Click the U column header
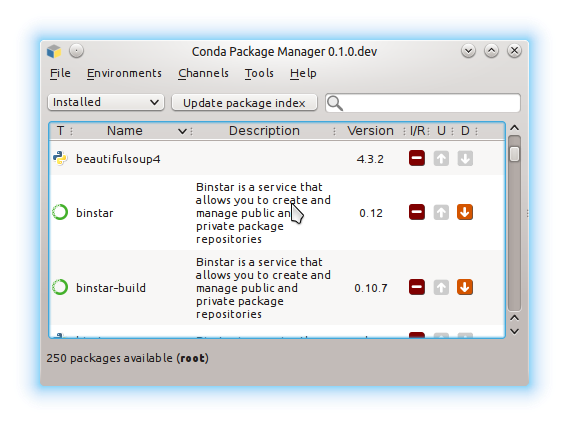 (x=441, y=131)
